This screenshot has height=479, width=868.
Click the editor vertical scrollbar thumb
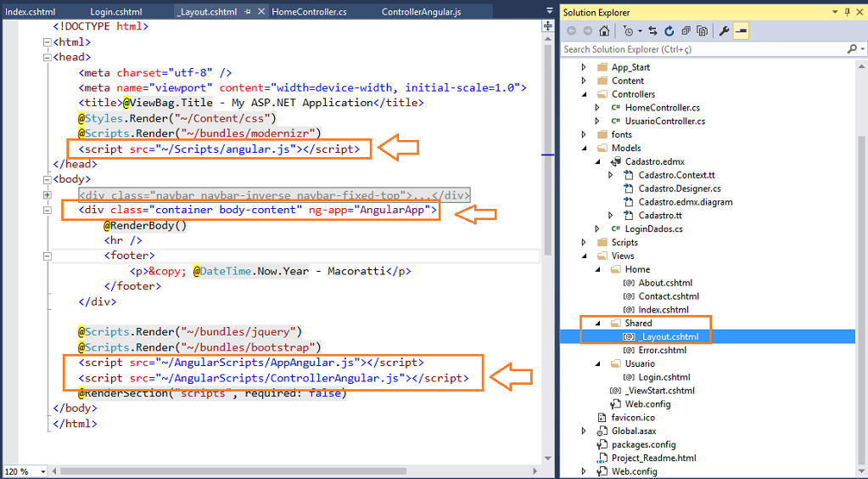tap(547, 149)
